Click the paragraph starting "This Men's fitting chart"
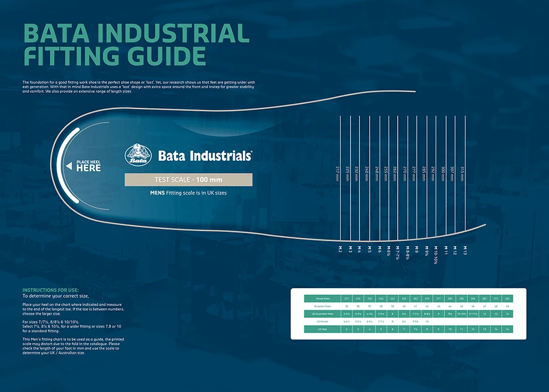The height and width of the screenshot is (392, 549). coord(73,346)
